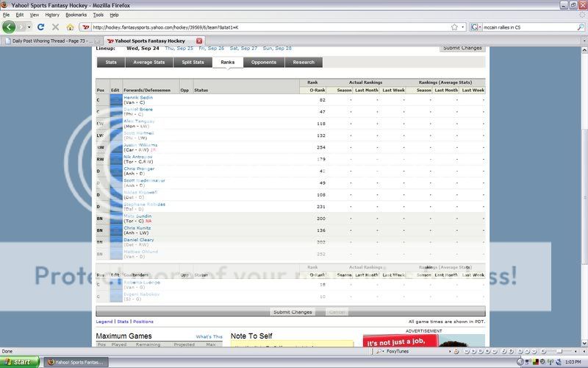Click the Edit box for Roberto Luongo
Viewport: 588px width, 368px height.
click(115, 283)
